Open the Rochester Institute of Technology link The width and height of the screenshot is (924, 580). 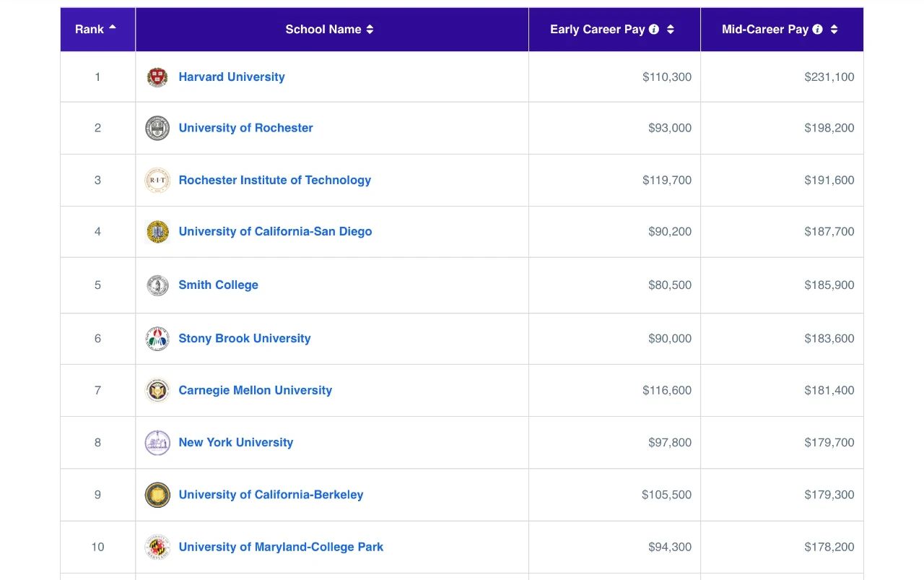(x=275, y=180)
